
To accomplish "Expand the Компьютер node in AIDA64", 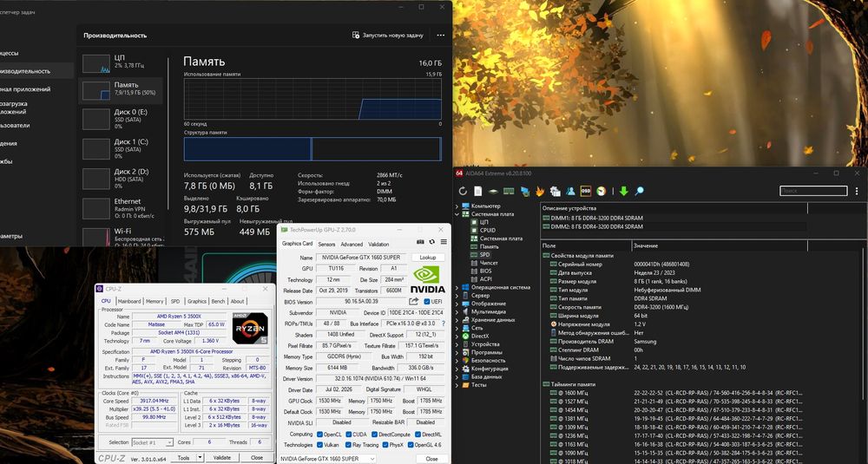I will (457, 206).
